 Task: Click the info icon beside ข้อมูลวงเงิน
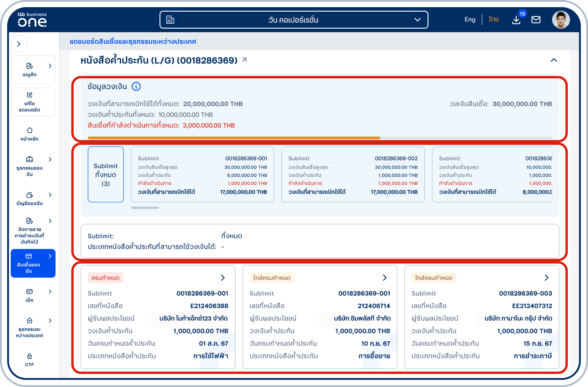click(136, 86)
